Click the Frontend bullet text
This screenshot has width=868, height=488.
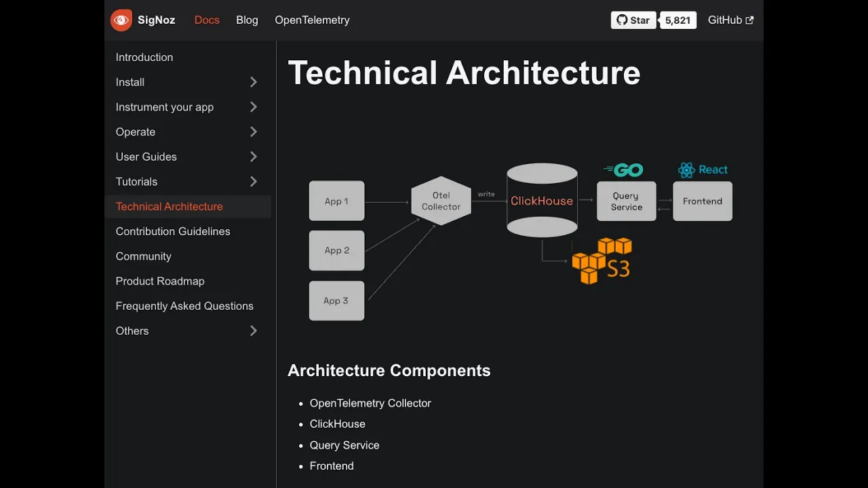(332, 466)
